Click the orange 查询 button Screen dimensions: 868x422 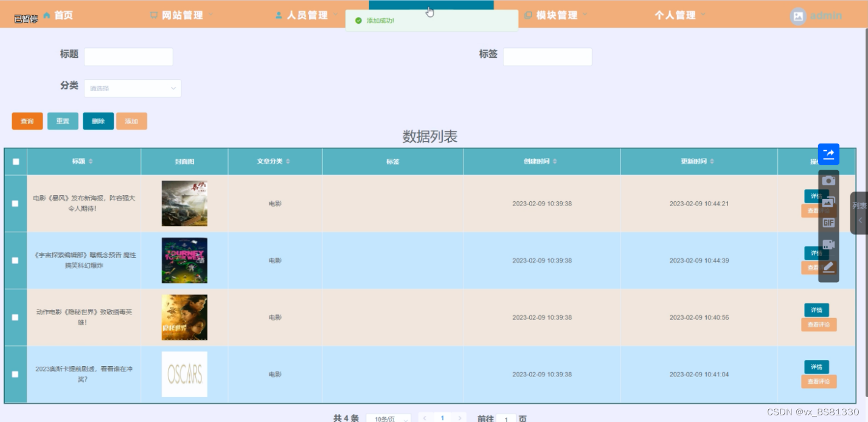pyautogui.click(x=27, y=121)
